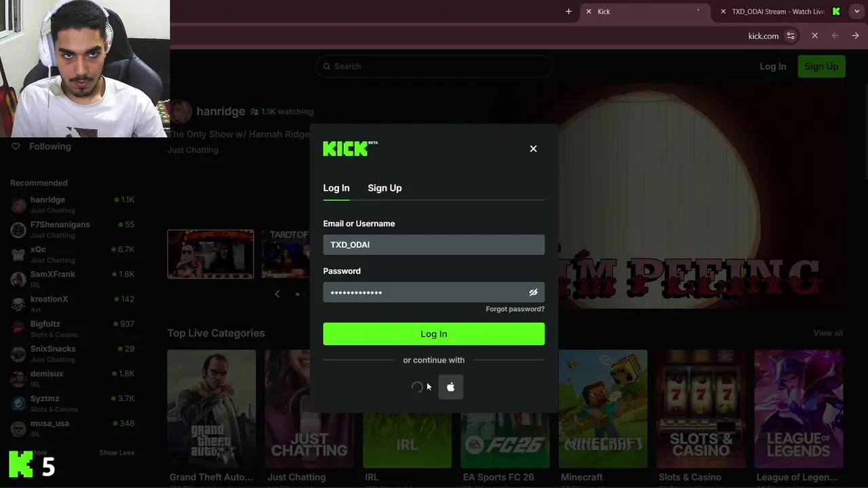
Task: Stop page loading with X icon
Action: coord(814,36)
